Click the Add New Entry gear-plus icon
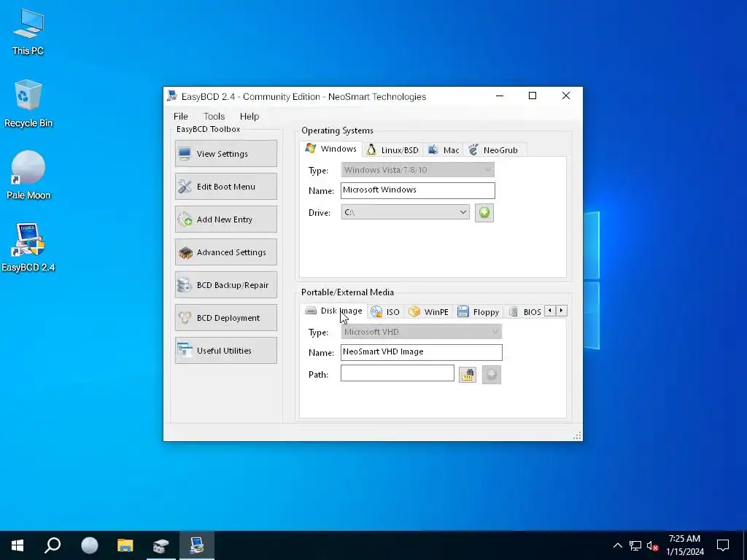 (185, 219)
